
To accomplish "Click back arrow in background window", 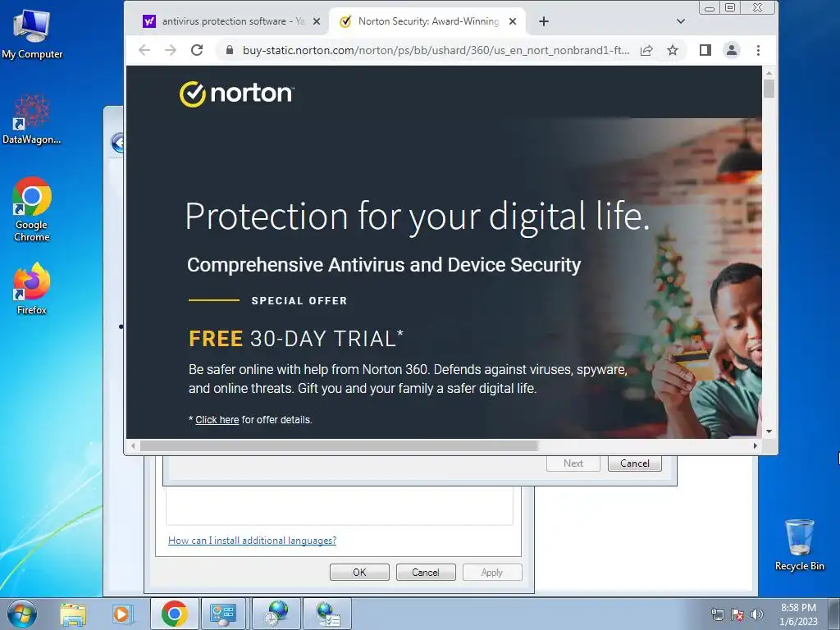I will (x=118, y=143).
